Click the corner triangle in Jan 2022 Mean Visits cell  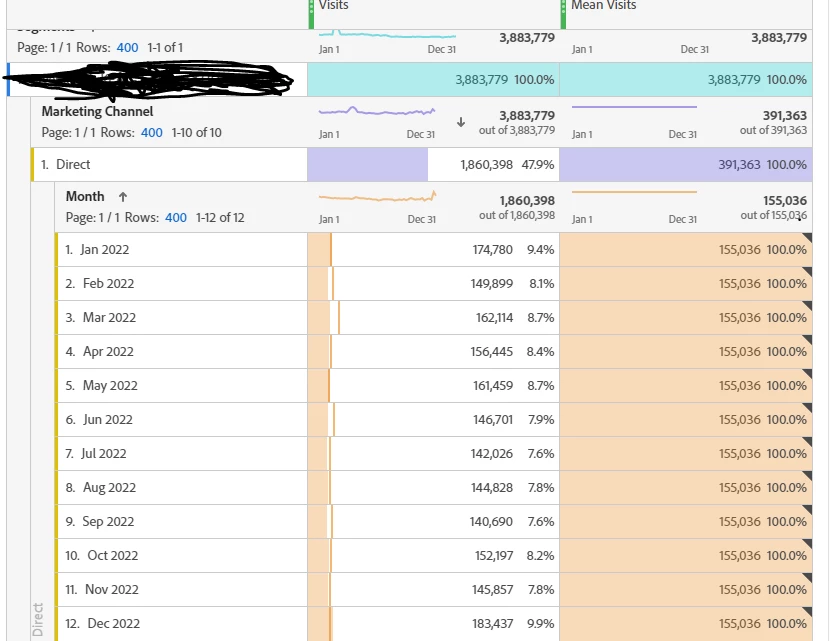click(x=808, y=236)
